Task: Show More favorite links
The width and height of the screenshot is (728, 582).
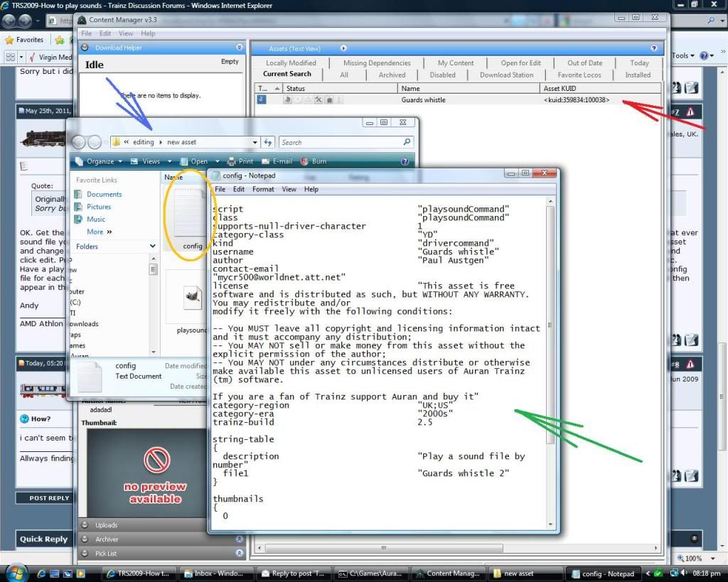Action: pos(100,232)
